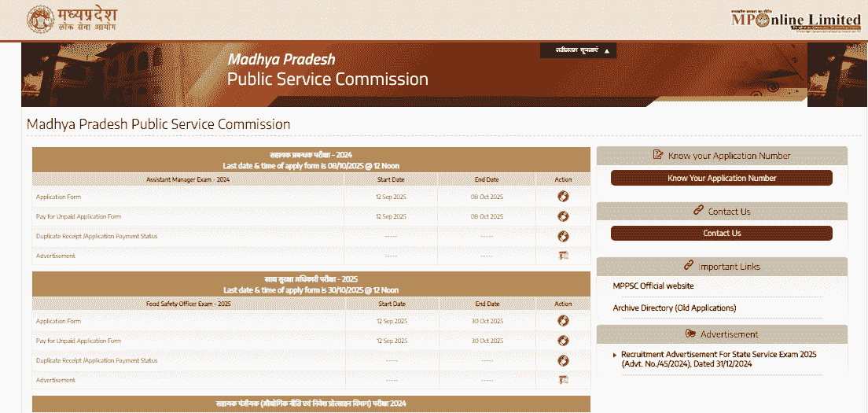Open Assistant Manager Application Form action icon
This screenshot has width=868, height=413.
pyautogui.click(x=563, y=197)
